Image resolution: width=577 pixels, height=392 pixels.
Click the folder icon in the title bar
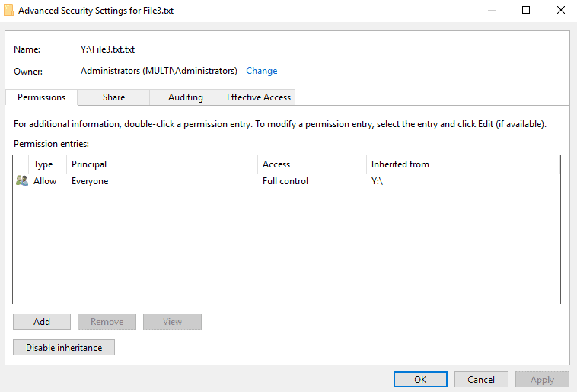click(x=8, y=11)
